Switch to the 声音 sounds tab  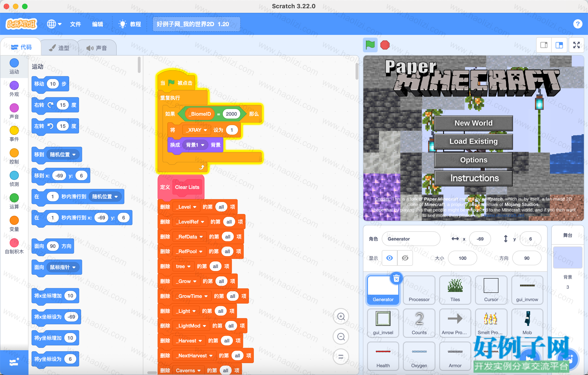(x=97, y=48)
